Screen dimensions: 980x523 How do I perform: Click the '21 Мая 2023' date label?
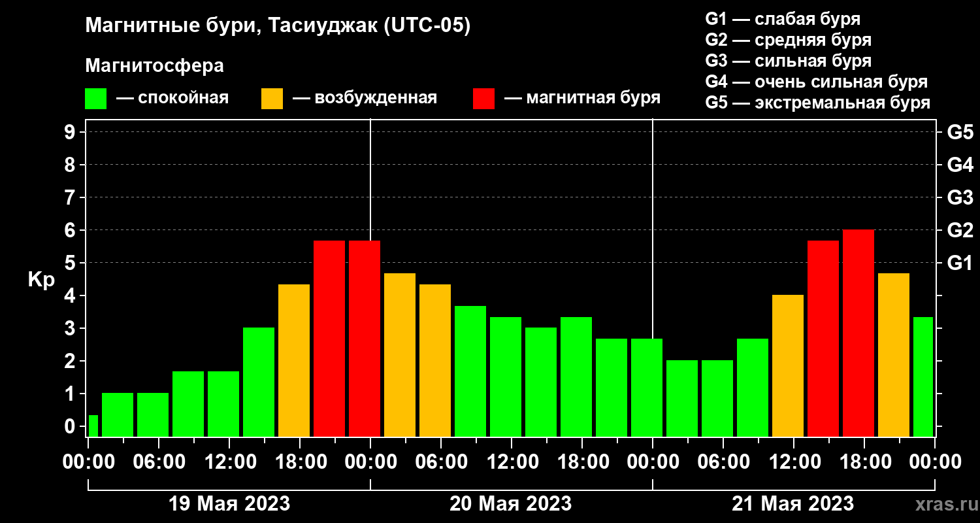click(x=793, y=504)
